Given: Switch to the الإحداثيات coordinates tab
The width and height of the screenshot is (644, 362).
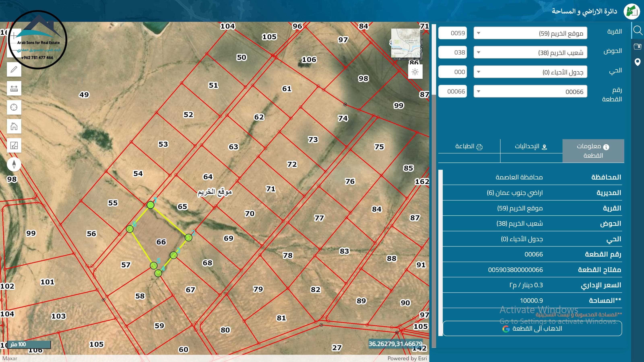Looking at the screenshot, I should point(531,147).
